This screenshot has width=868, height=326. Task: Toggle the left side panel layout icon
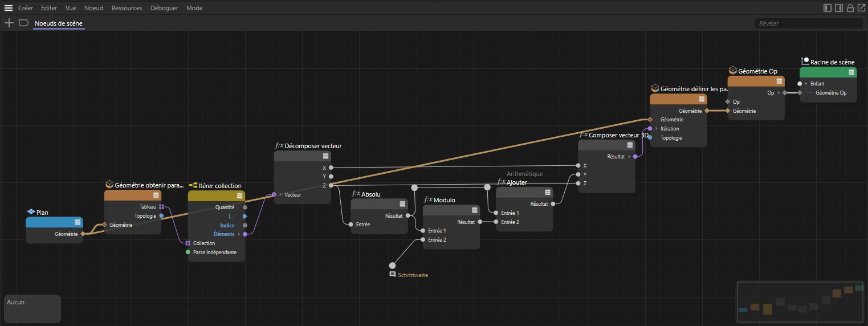tap(828, 8)
